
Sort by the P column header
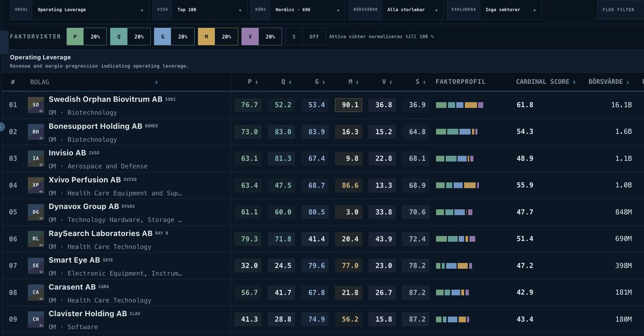pos(252,82)
